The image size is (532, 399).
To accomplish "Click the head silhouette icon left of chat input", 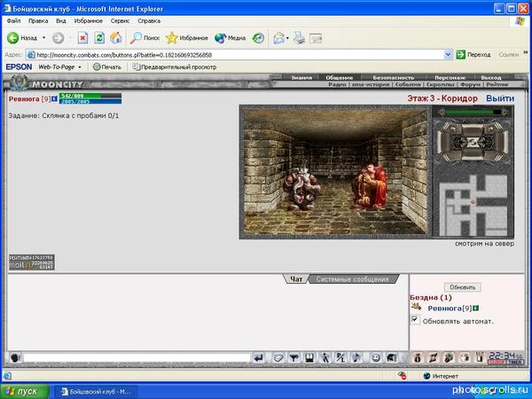I will (15, 358).
